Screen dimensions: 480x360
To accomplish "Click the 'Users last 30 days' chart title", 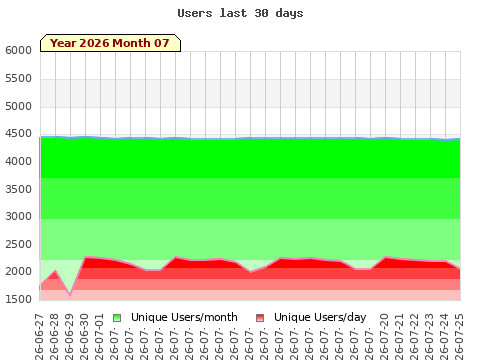I will (x=240, y=13).
